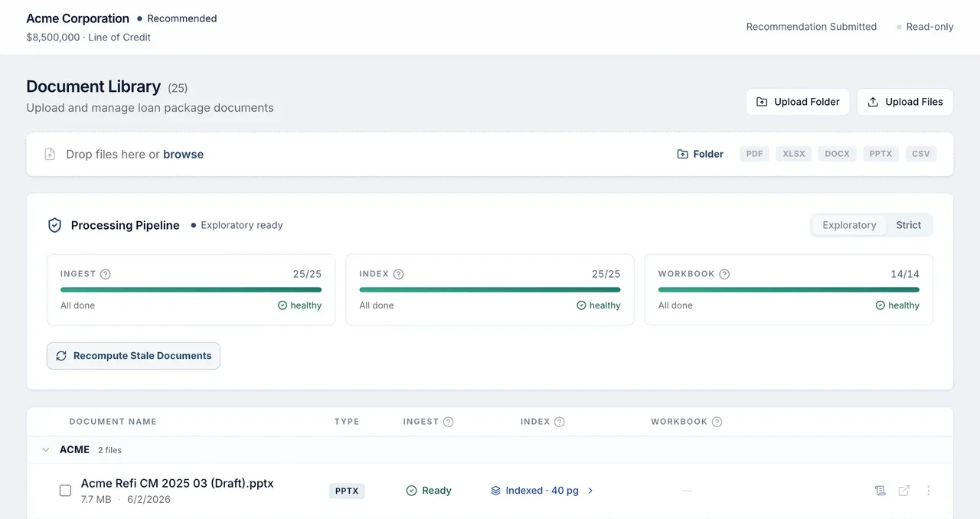The height and width of the screenshot is (519, 980).
Task: Click Recommendation Submitted status text
Action: click(x=812, y=27)
